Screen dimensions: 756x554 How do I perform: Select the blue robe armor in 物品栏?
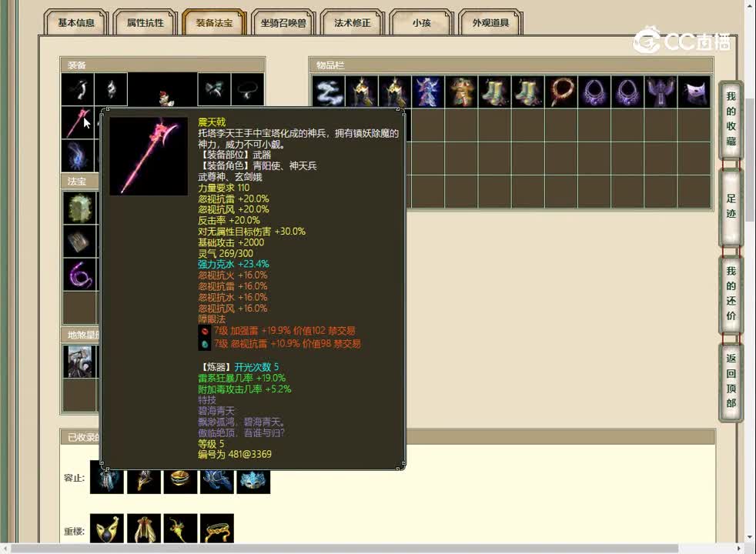pyautogui.click(x=428, y=92)
